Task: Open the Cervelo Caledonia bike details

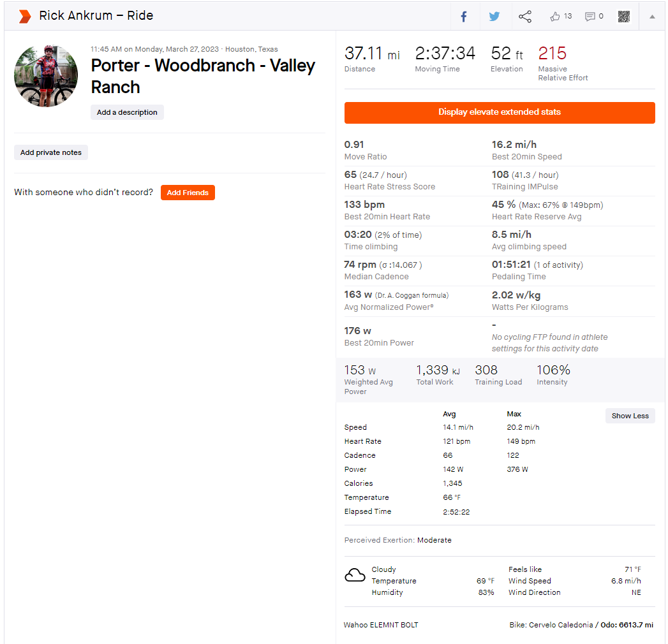Action: [x=561, y=625]
